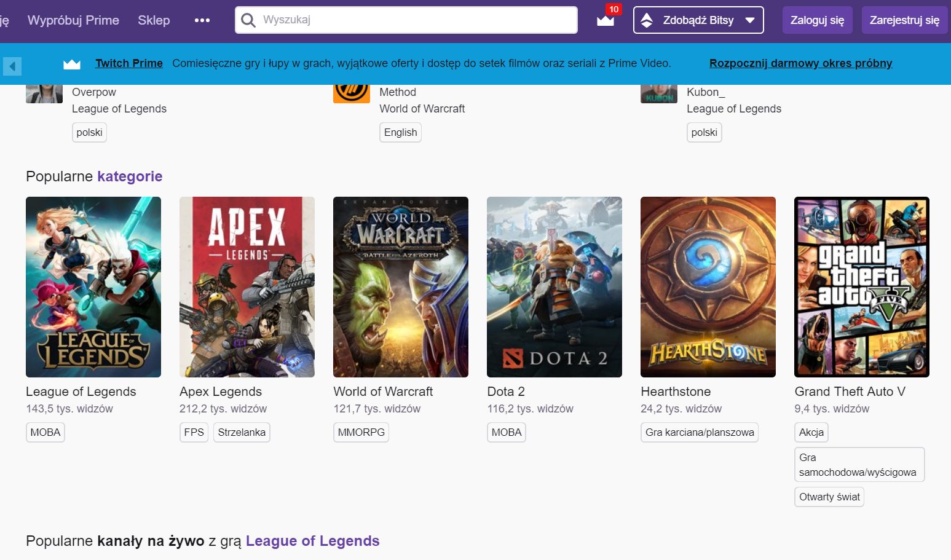The width and height of the screenshot is (951, 560).
Task: Click the Zarejestruj się button
Action: (x=904, y=20)
